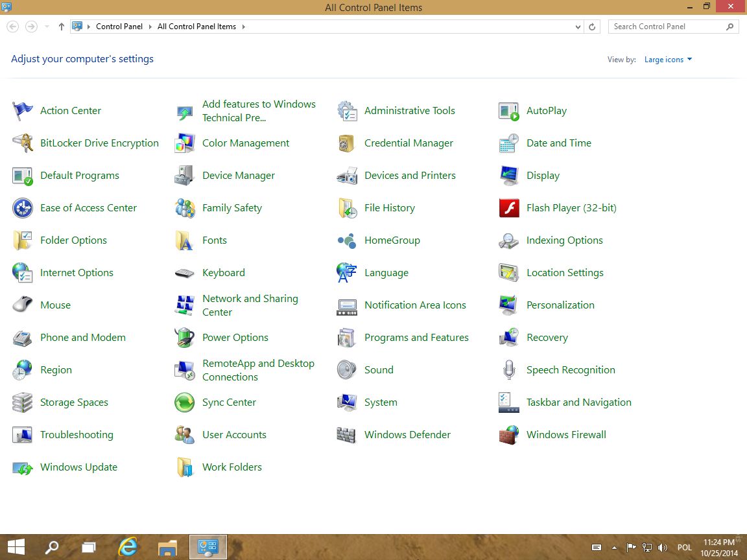Open the Storage Spaces drives icon

click(x=23, y=402)
